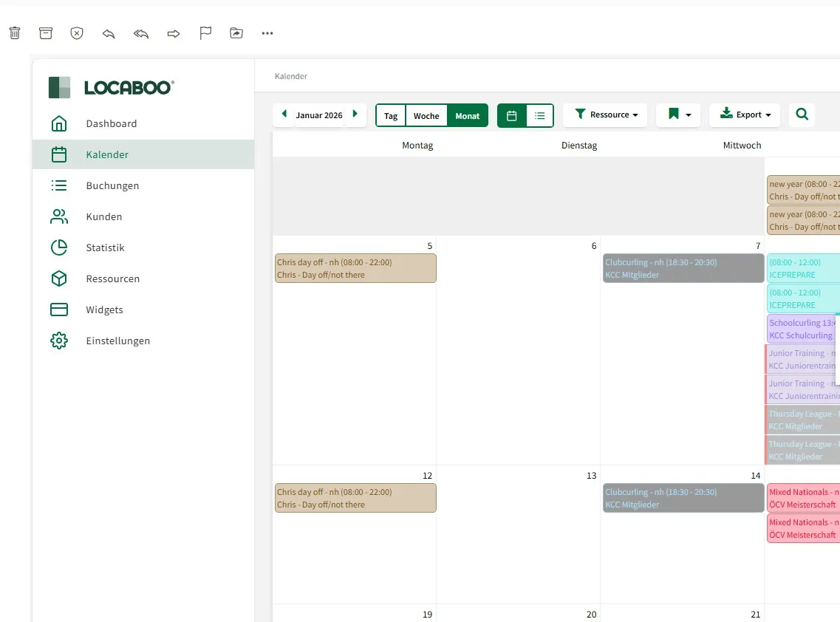
Task: Switch to Woche week view
Action: coord(426,115)
